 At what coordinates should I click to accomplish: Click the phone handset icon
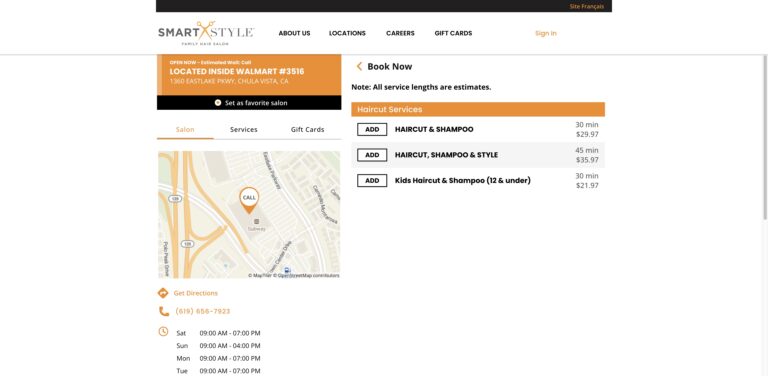pos(164,311)
